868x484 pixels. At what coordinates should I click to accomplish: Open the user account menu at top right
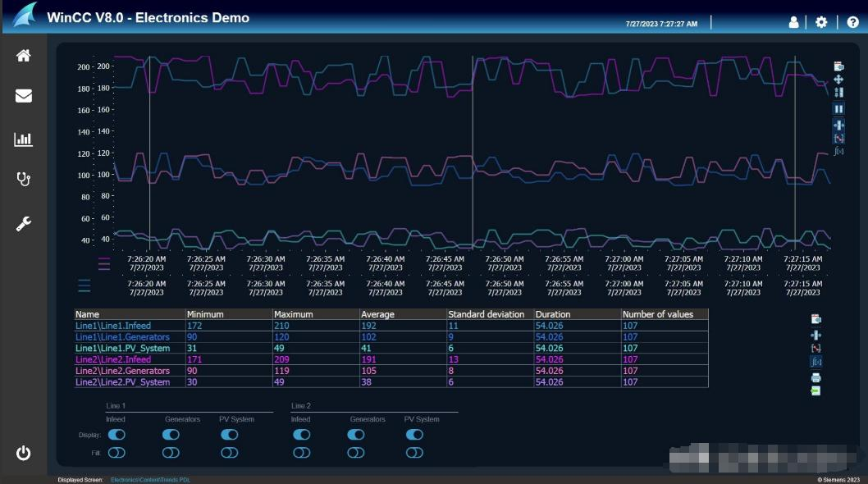793,24
